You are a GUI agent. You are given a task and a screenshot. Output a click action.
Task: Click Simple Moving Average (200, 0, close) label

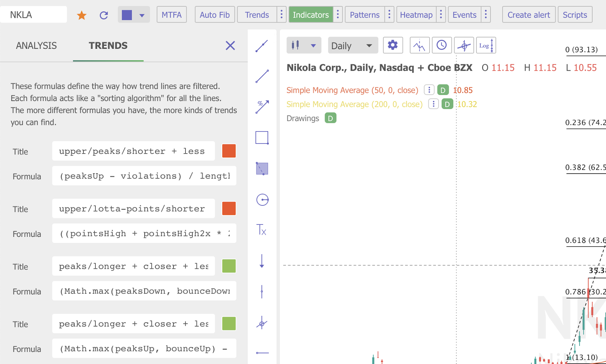click(355, 104)
